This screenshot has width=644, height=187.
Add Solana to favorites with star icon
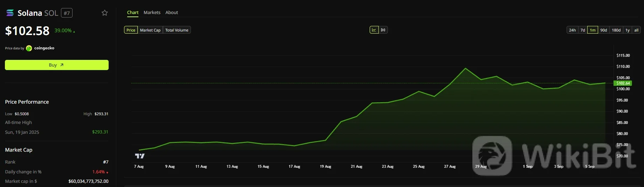[x=104, y=13]
